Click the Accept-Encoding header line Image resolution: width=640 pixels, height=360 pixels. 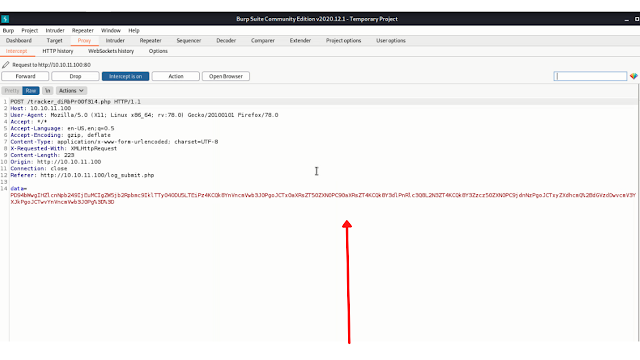[x=60, y=135]
